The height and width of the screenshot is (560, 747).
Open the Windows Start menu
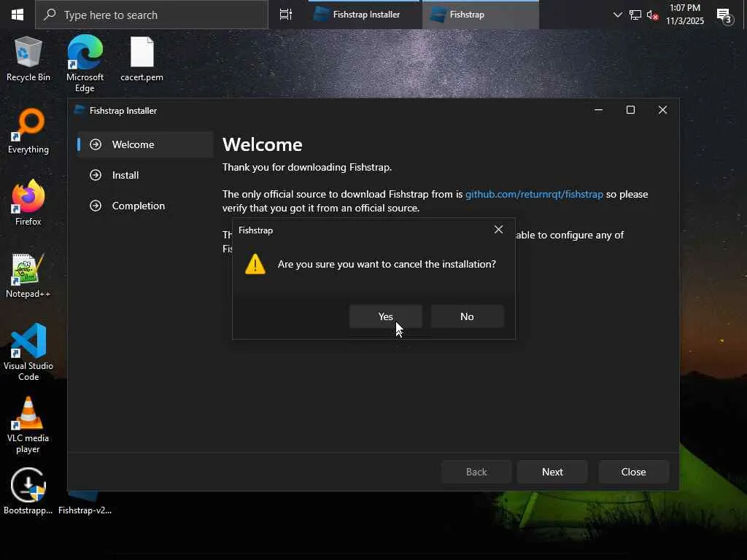tap(18, 15)
